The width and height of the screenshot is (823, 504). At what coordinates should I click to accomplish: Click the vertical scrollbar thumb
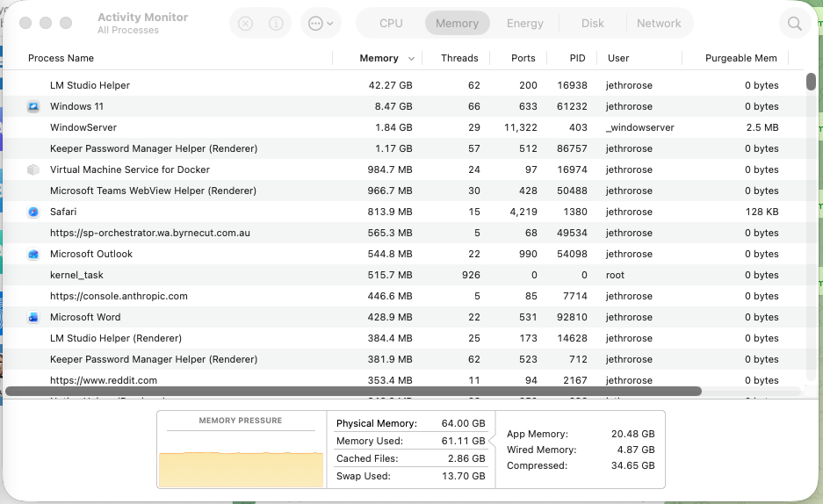click(811, 82)
